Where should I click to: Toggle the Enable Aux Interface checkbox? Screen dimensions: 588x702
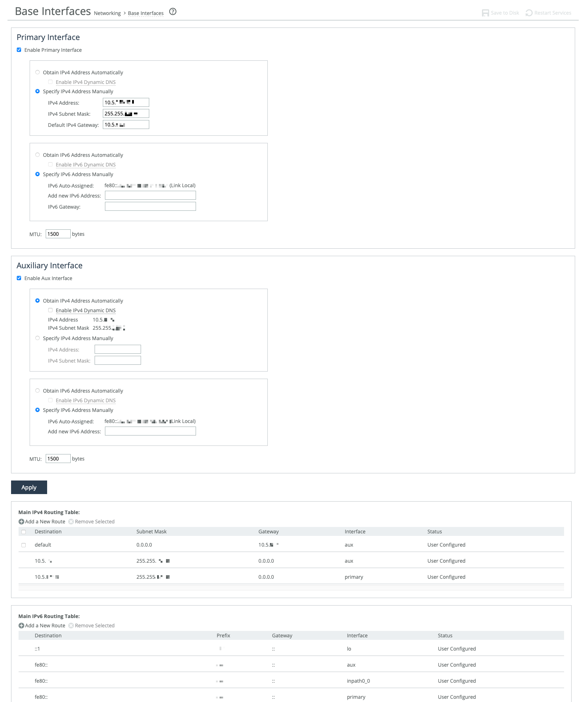tap(19, 278)
